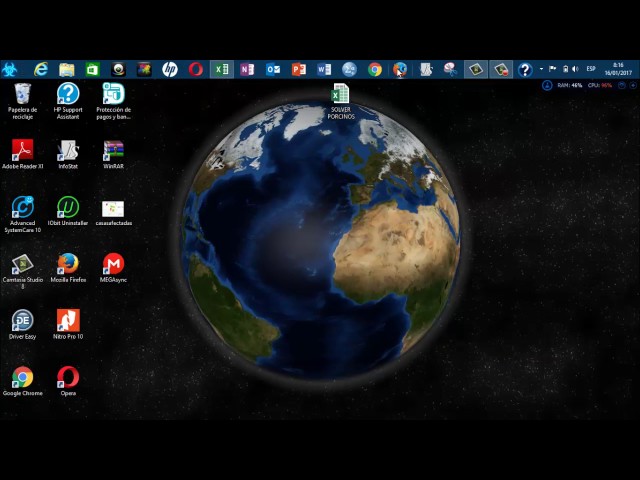The width and height of the screenshot is (640, 480).
Task: Open Outlook from the taskbar
Action: click(x=273, y=69)
